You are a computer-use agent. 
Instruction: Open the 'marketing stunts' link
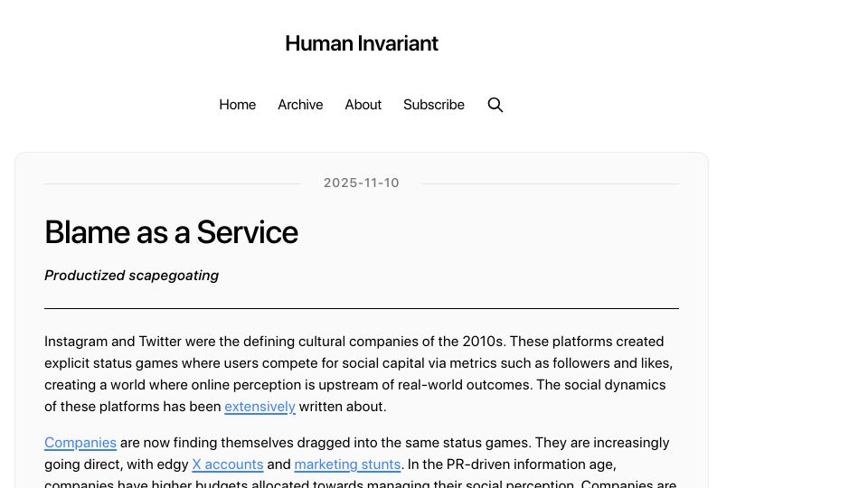click(347, 465)
